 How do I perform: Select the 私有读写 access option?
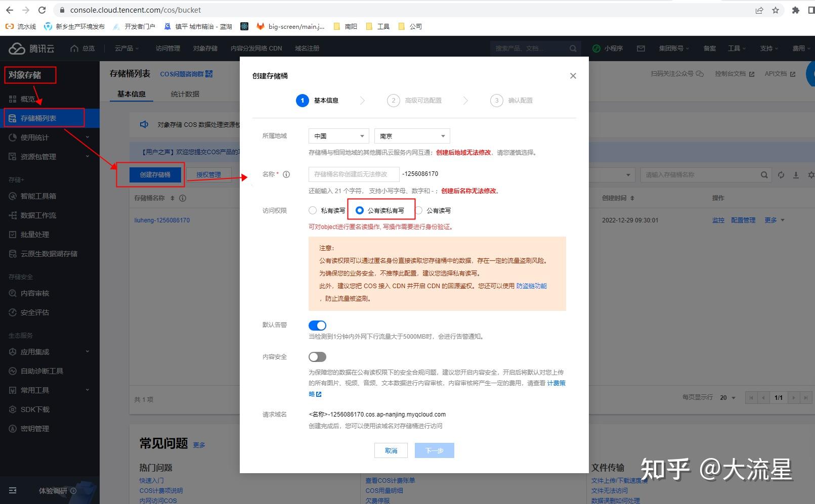pyautogui.click(x=313, y=210)
